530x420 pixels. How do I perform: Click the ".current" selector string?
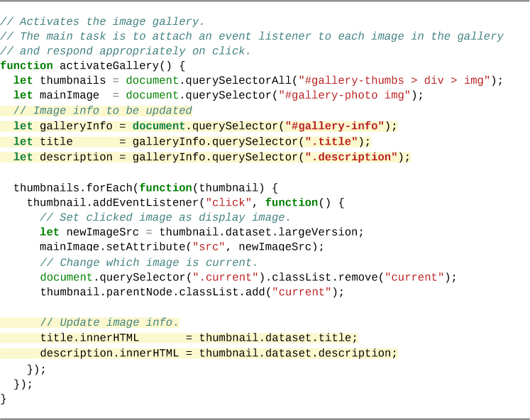click(x=228, y=277)
